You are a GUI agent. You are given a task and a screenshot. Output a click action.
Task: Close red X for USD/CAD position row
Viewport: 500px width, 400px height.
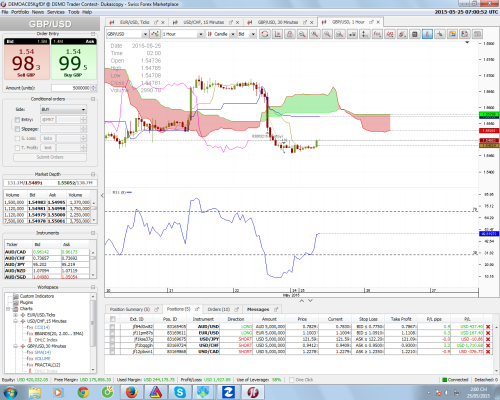(x=488, y=352)
